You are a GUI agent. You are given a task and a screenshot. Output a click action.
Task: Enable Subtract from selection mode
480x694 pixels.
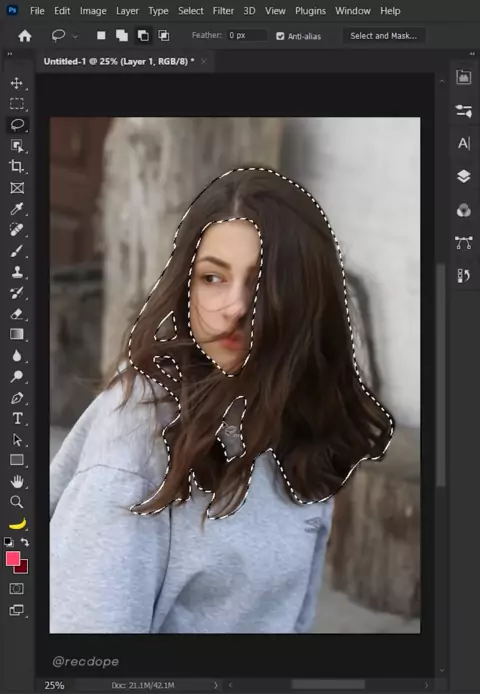[143, 35]
